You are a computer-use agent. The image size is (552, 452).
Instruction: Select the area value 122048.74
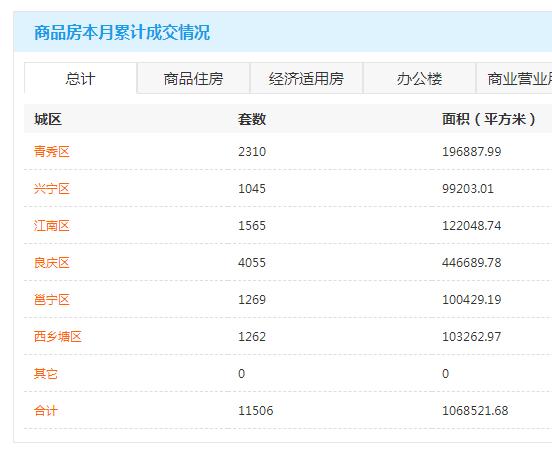(x=471, y=226)
